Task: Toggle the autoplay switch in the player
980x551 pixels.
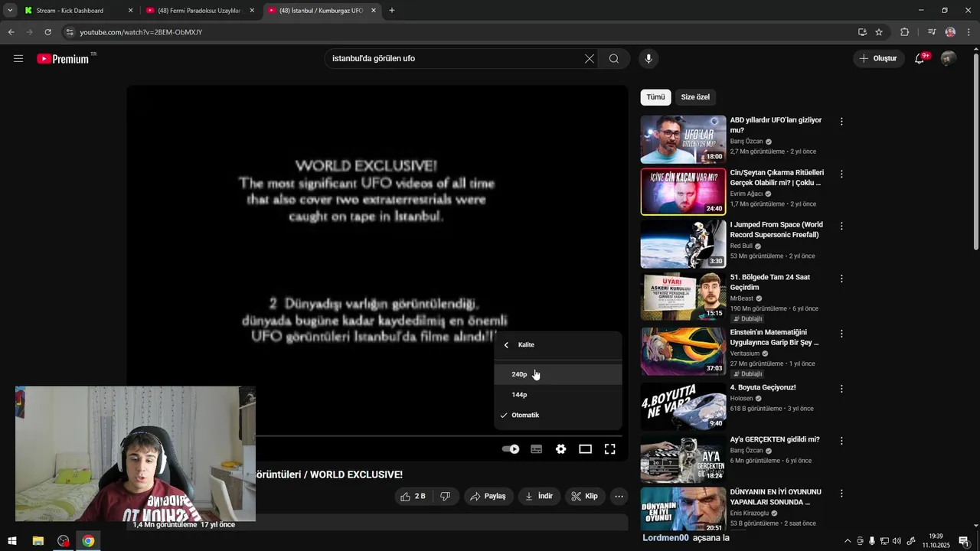Action: pyautogui.click(x=511, y=449)
